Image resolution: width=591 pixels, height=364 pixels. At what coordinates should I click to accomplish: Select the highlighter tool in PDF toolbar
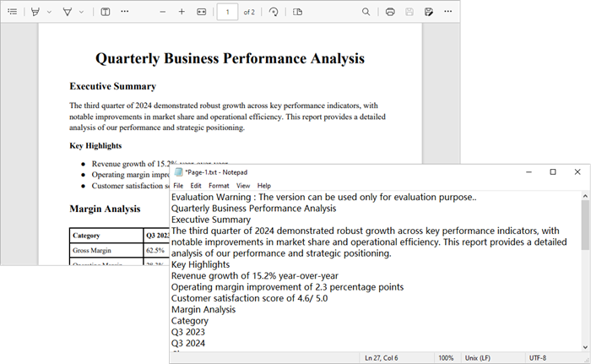pos(35,12)
